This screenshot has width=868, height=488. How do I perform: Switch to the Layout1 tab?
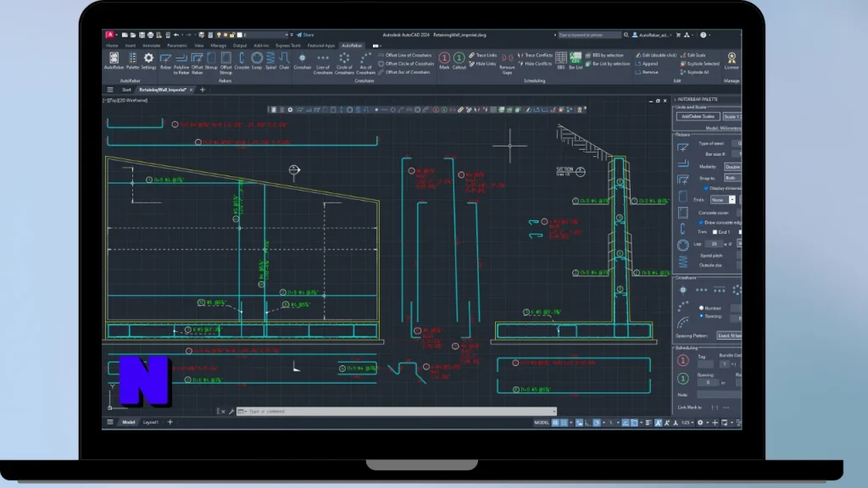[151, 422]
